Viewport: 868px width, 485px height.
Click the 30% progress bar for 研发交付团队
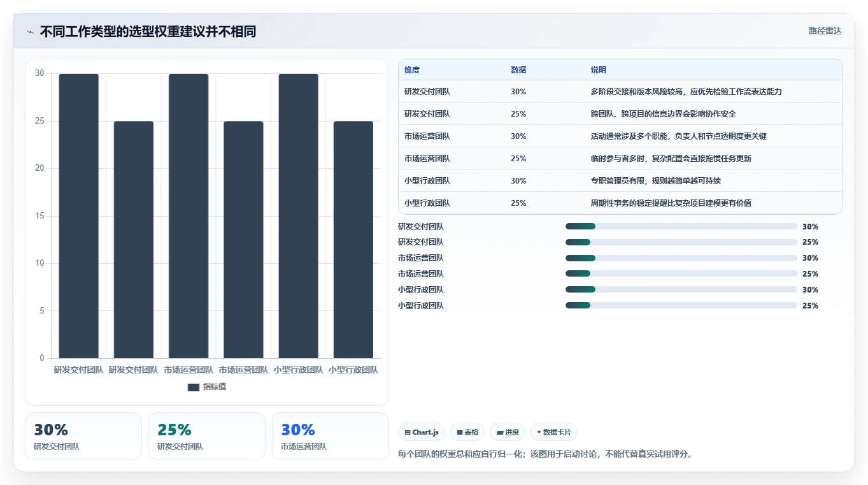(681, 226)
